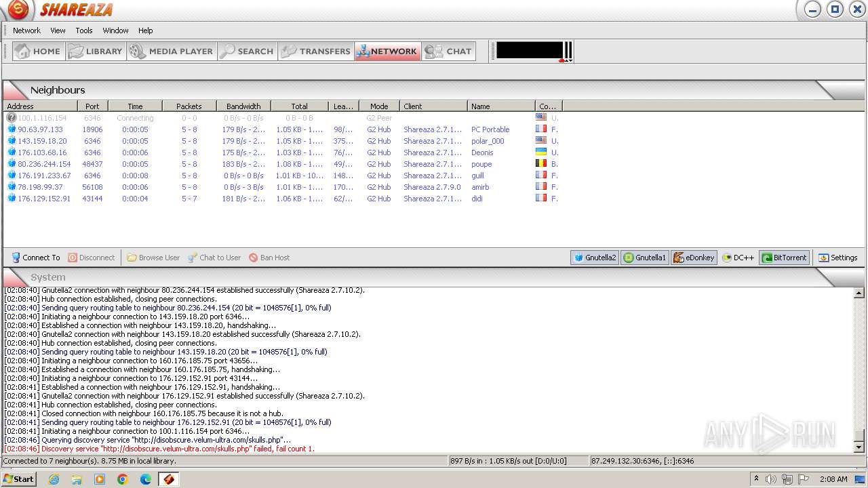Viewport: 868px width, 488px height.
Task: Open the Windows Start menu
Action: (18, 479)
